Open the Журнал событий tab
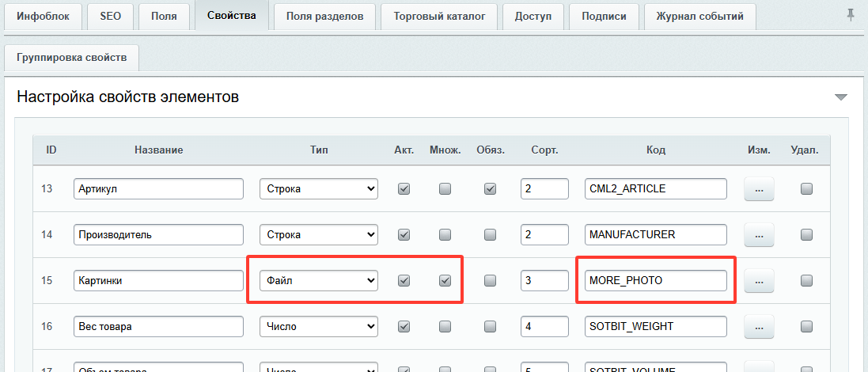This screenshot has width=868, height=372. point(699,17)
